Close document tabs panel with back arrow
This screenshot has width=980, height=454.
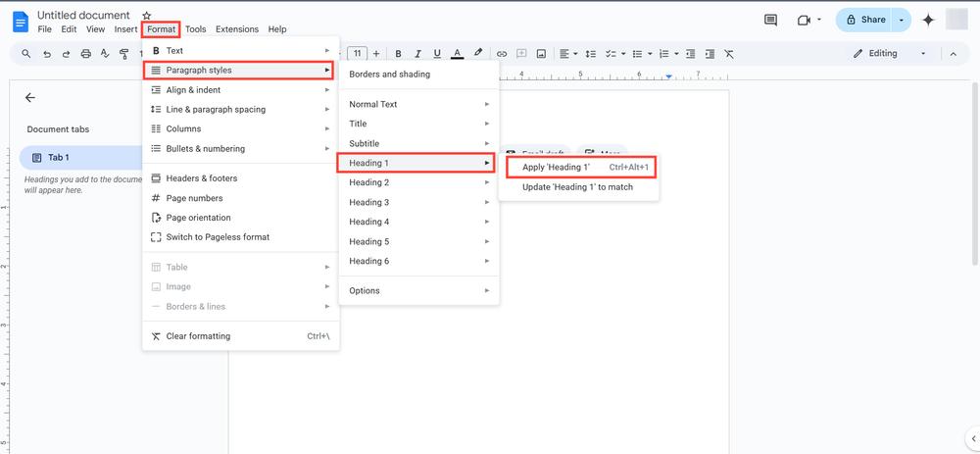click(30, 97)
